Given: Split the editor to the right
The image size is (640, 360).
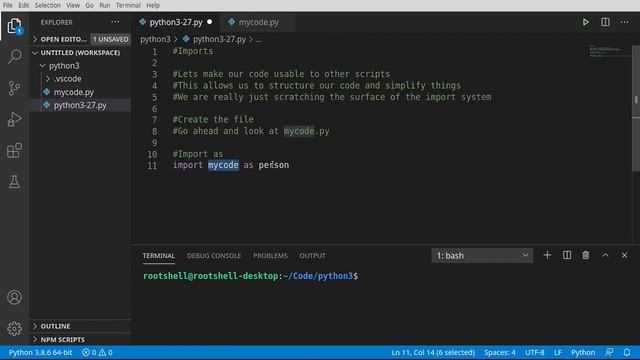Looking at the screenshot, I should point(605,22).
